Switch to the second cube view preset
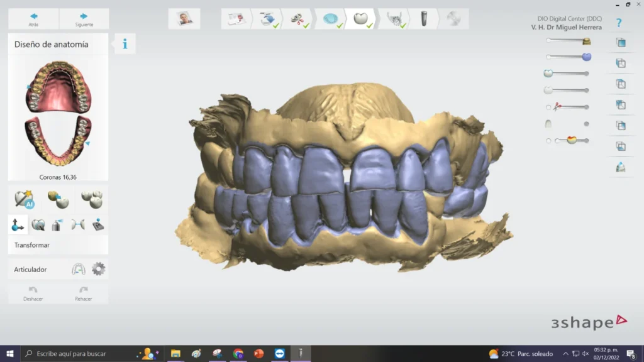The image size is (644, 362). [621, 63]
